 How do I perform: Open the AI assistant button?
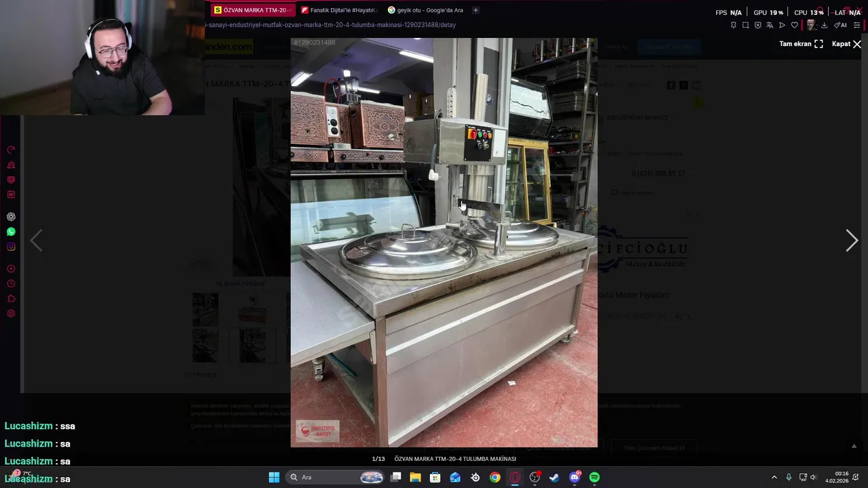[840, 25]
